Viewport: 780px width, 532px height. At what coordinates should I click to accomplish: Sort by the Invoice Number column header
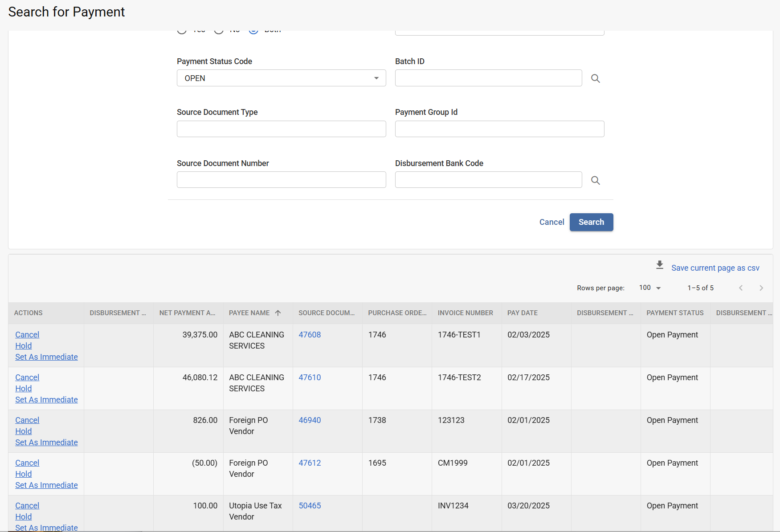pyautogui.click(x=465, y=313)
